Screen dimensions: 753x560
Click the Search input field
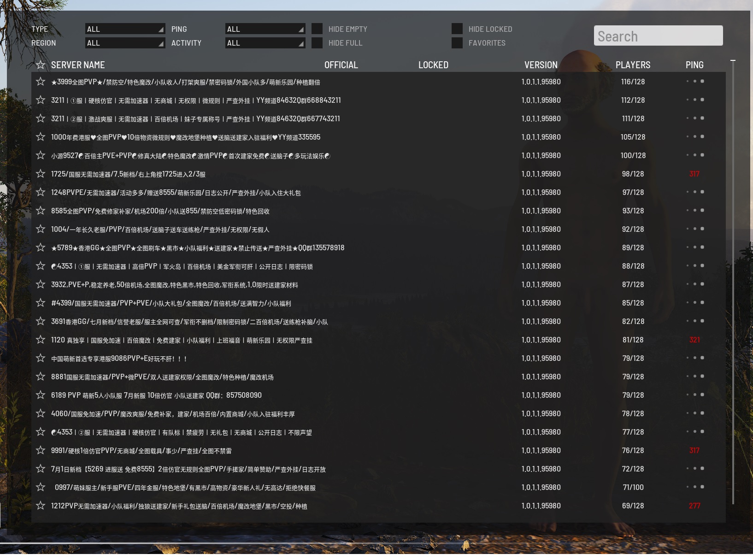pos(658,35)
